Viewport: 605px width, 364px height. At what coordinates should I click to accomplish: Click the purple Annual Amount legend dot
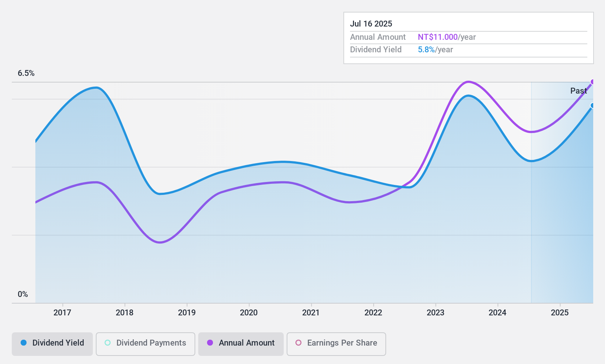210,343
